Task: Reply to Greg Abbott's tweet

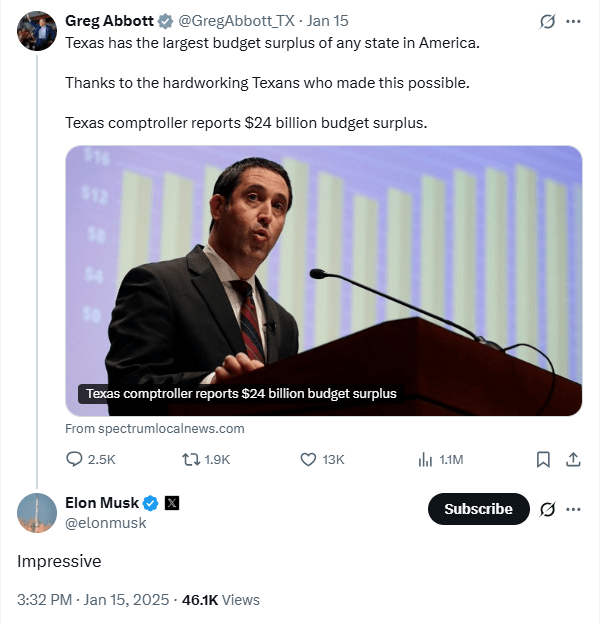Action: click(x=75, y=459)
